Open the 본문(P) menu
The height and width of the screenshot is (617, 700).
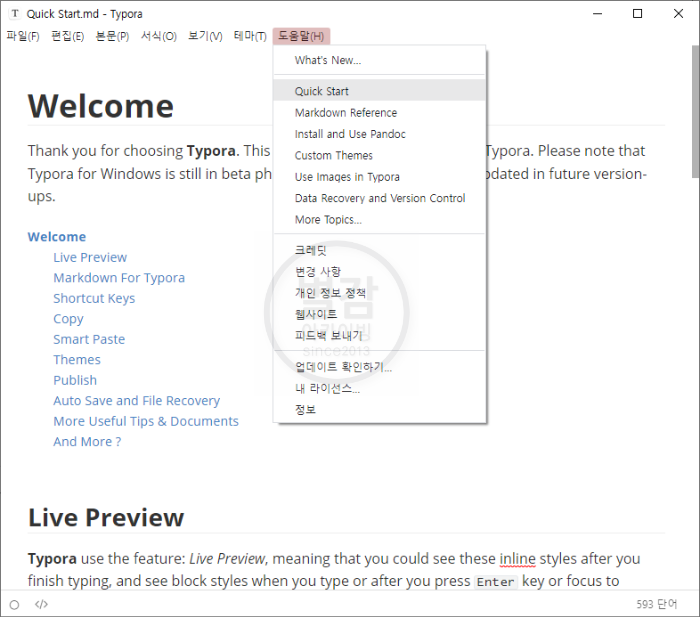click(x=112, y=36)
